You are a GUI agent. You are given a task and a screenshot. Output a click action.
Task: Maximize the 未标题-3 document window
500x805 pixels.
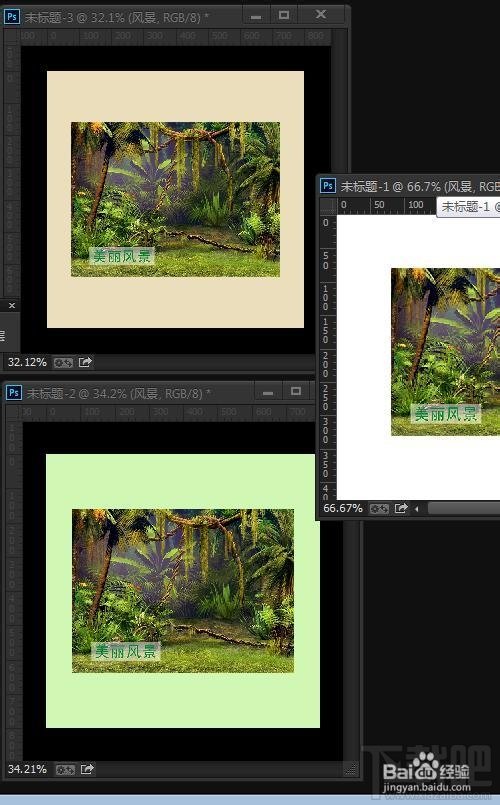pos(284,15)
